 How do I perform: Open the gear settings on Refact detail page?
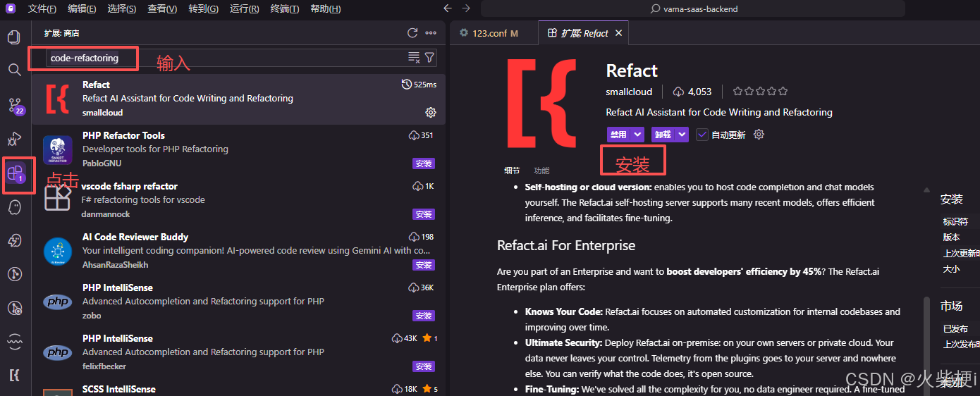click(x=759, y=134)
